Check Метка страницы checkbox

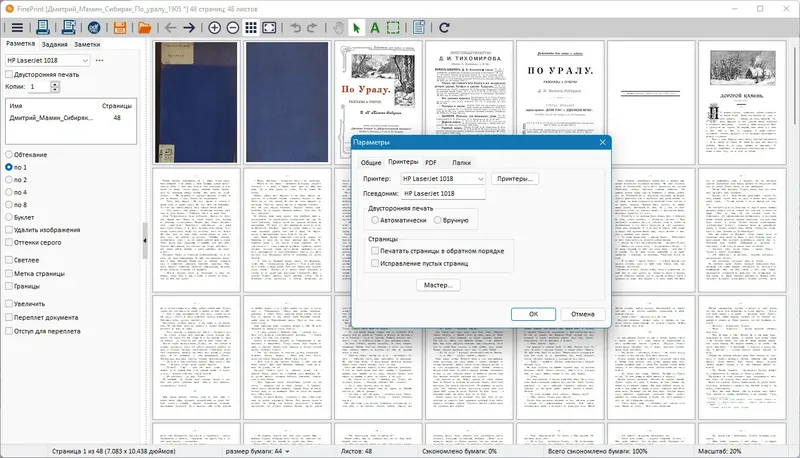[9, 273]
